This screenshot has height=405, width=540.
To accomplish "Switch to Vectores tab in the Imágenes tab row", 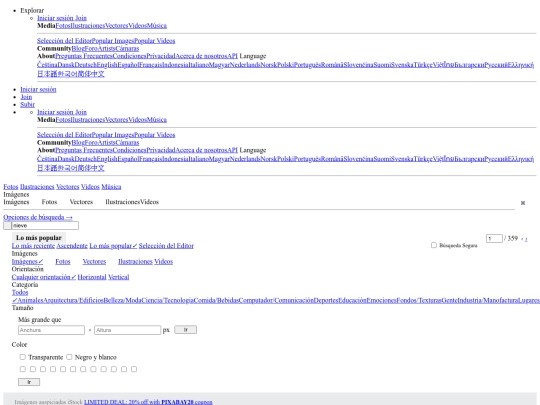I will pyautogui.click(x=81, y=202).
